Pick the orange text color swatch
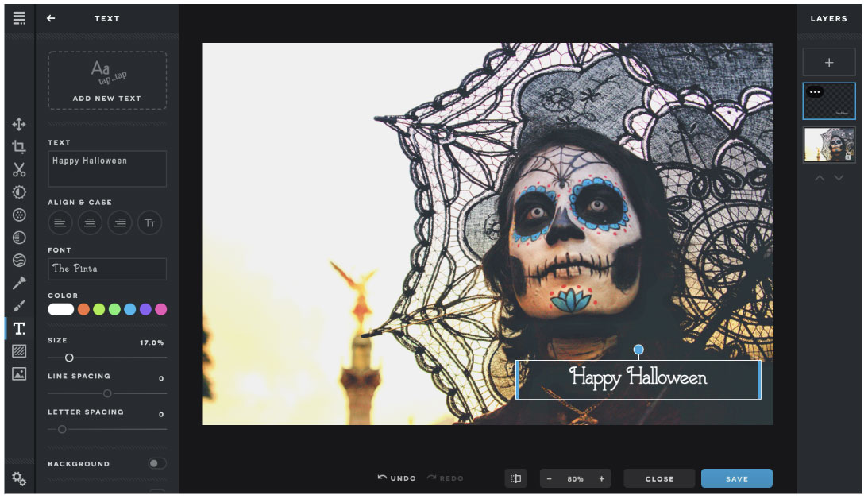This screenshot has height=499, width=868. point(83,309)
